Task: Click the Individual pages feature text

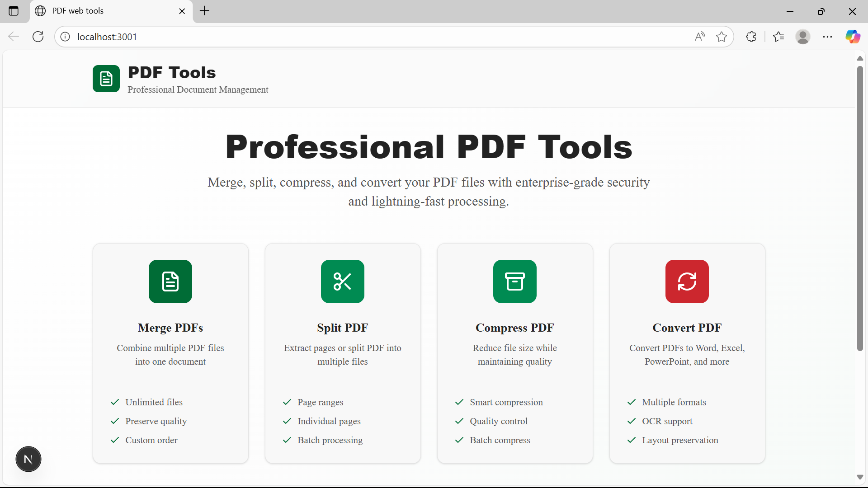Action: (329, 421)
